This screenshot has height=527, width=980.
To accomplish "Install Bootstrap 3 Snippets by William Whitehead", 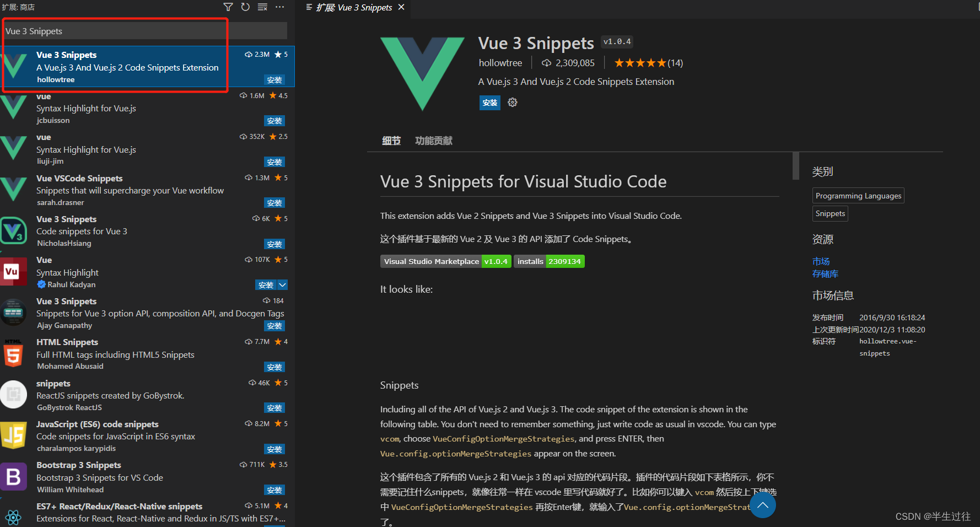I will click(274, 490).
